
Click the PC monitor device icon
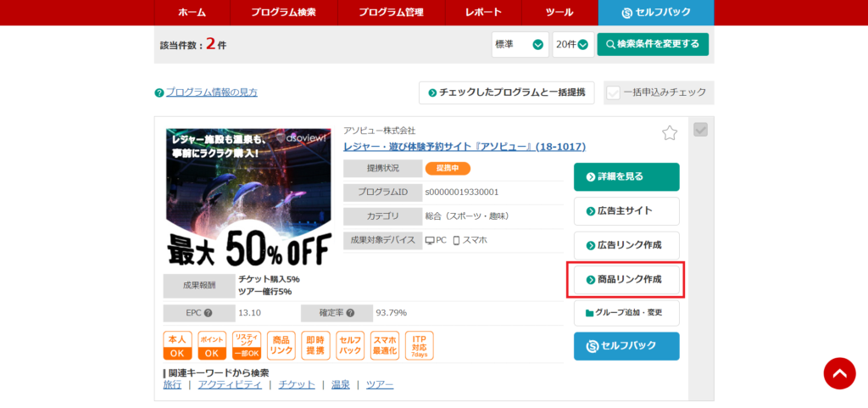(430, 240)
